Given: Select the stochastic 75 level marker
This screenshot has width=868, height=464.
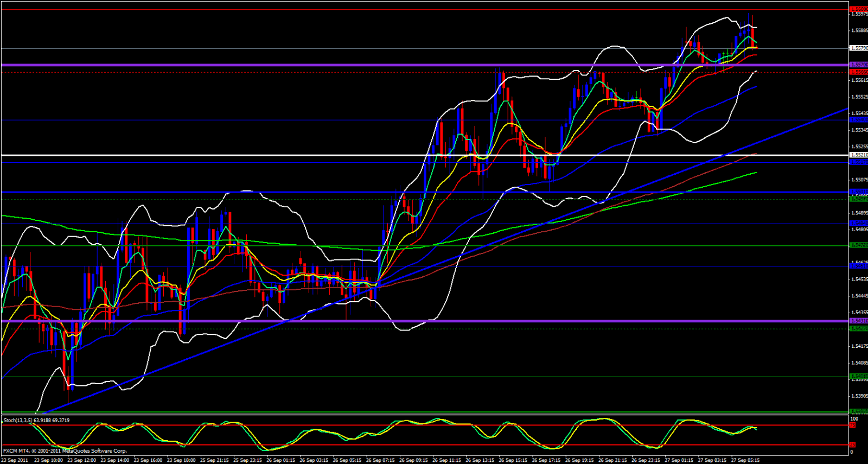Looking at the screenshot, I should pyautogui.click(x=853, y=425).
